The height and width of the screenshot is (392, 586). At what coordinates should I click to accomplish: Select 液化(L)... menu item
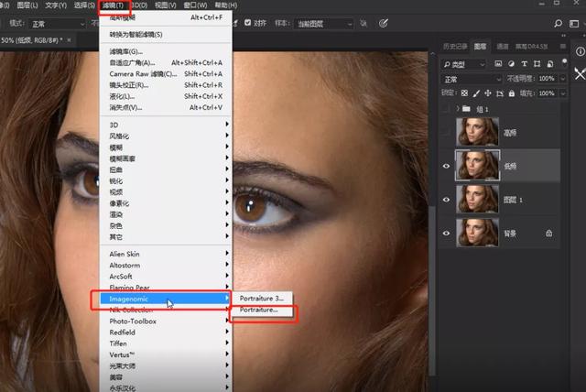tap(166, 96)
